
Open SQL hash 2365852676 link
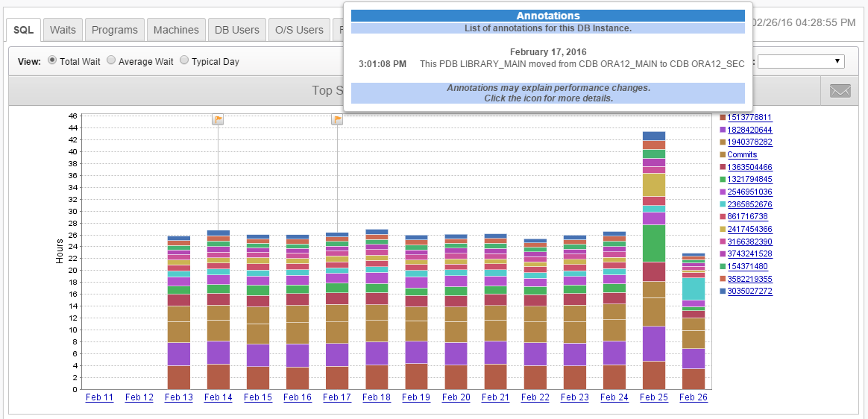749,204
